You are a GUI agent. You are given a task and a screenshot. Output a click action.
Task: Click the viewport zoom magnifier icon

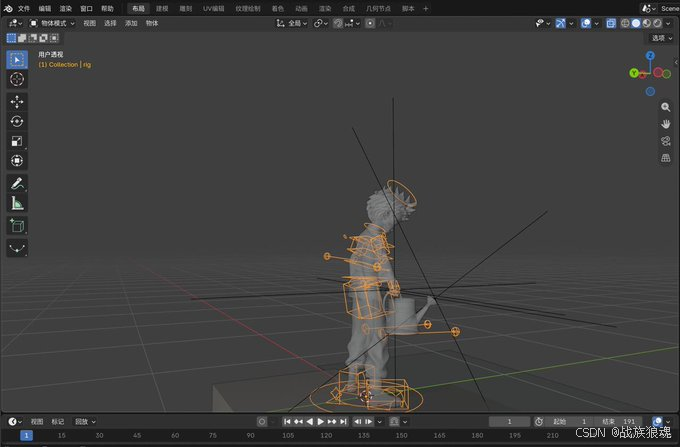tap(666, 107)
